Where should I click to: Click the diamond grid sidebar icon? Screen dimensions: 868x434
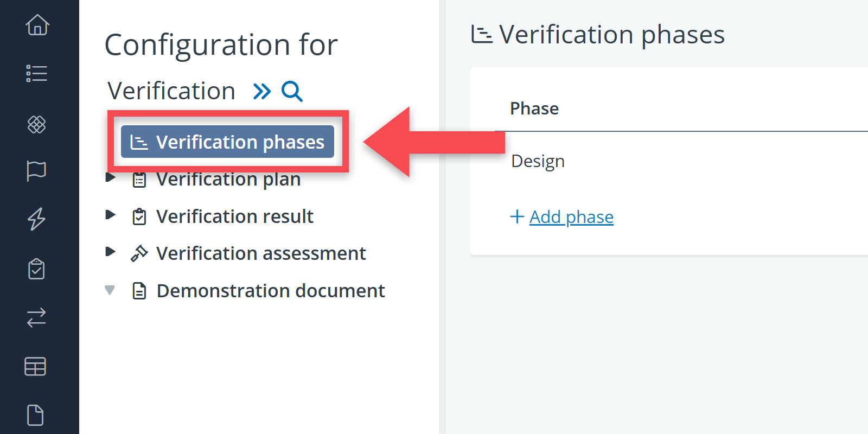pos(37,124)
